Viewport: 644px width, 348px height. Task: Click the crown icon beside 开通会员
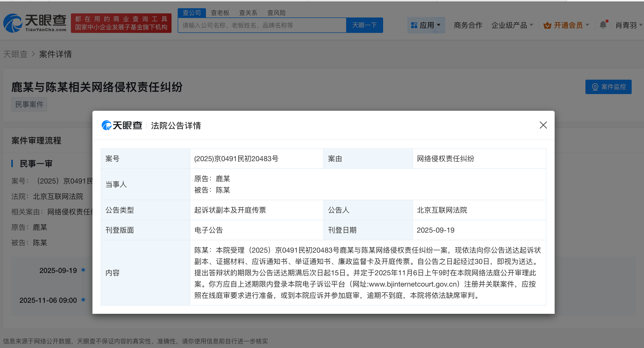coord(547,25)
